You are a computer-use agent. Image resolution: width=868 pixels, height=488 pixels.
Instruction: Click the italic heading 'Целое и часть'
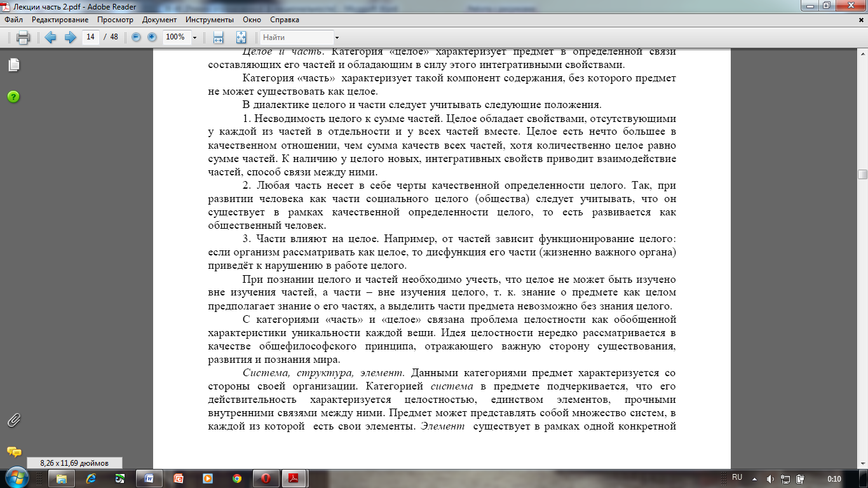pos(282,51)
